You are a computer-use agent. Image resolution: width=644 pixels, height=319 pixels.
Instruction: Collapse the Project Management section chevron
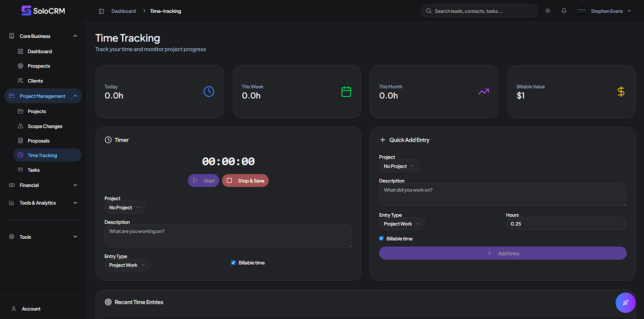tap(75, 96)
